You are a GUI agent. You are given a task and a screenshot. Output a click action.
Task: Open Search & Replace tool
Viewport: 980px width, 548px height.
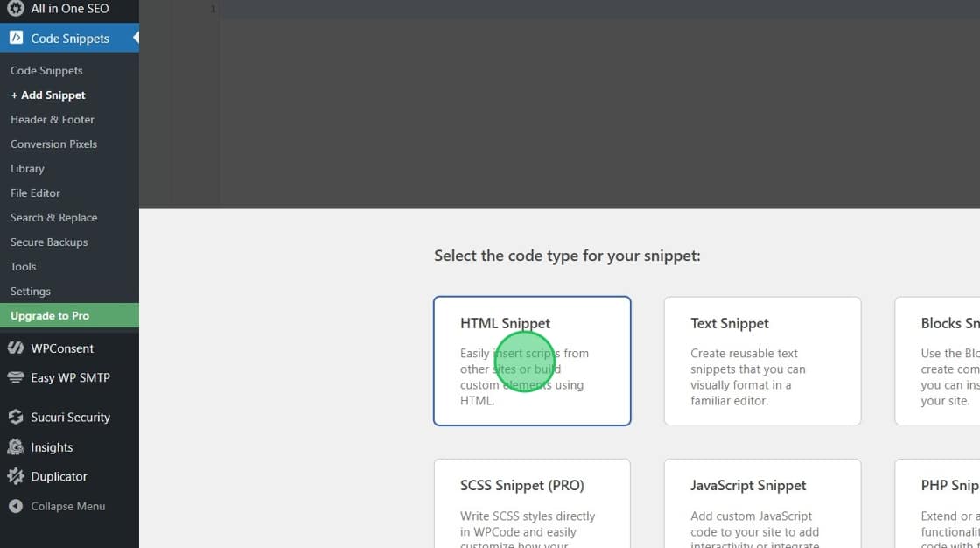[x=53, y=218]
